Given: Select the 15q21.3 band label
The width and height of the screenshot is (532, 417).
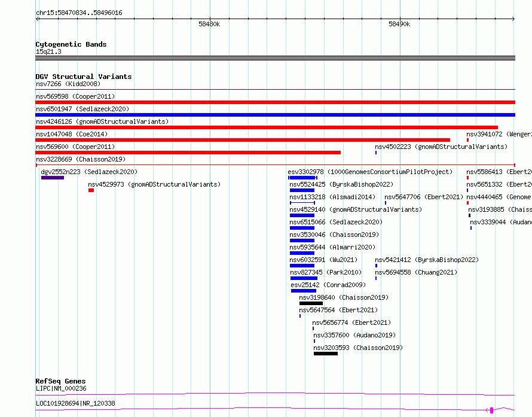Looking at the screenshot, I should [x=48, y=51].
